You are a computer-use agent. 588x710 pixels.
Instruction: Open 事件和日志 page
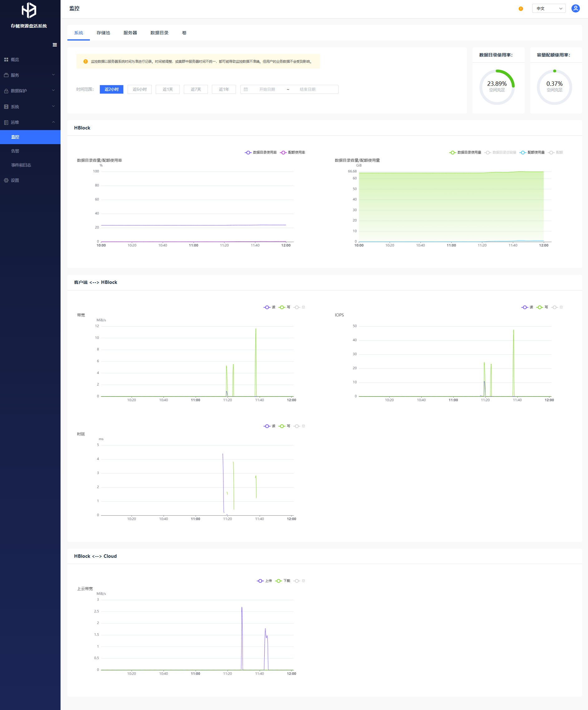[30, 165]
